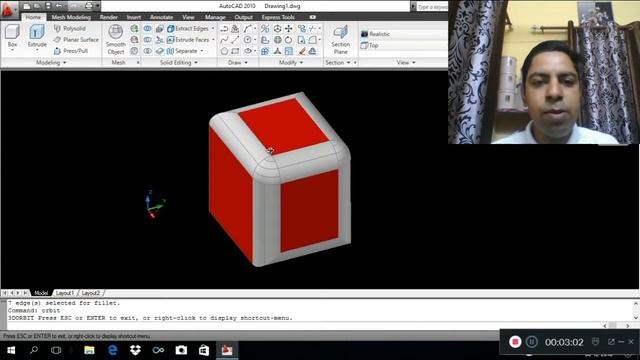
Task: Click the Separate solid editing button
Action: (x=182, y=51)
